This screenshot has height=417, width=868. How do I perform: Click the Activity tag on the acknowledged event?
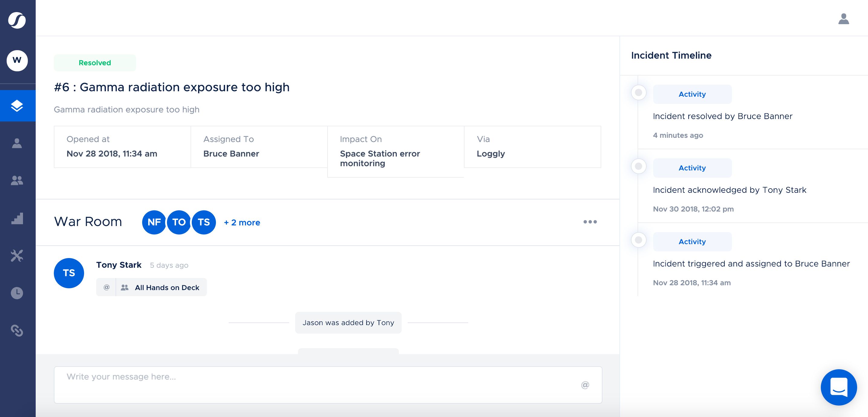click(692, 168)
